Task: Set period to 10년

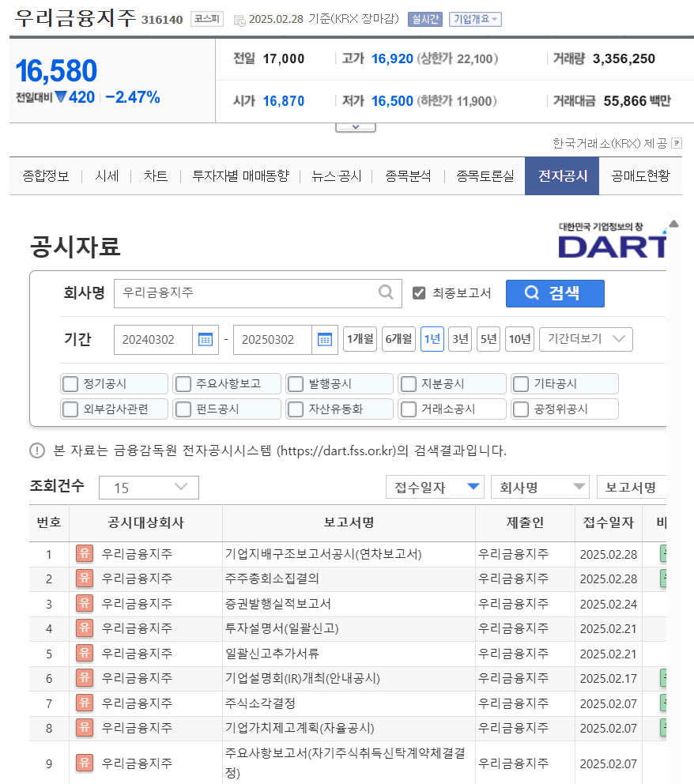Action: point(519,340)
